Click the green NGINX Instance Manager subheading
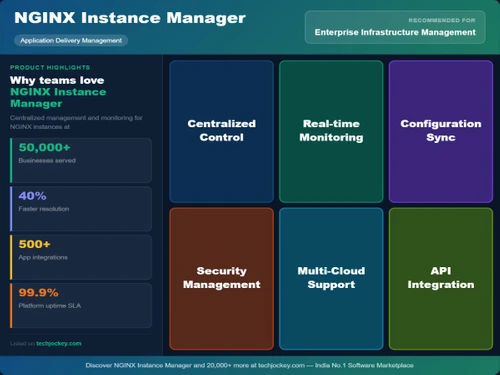Image resolution: width=500 pixels, height=375 pixels. (x=58, y=98)
